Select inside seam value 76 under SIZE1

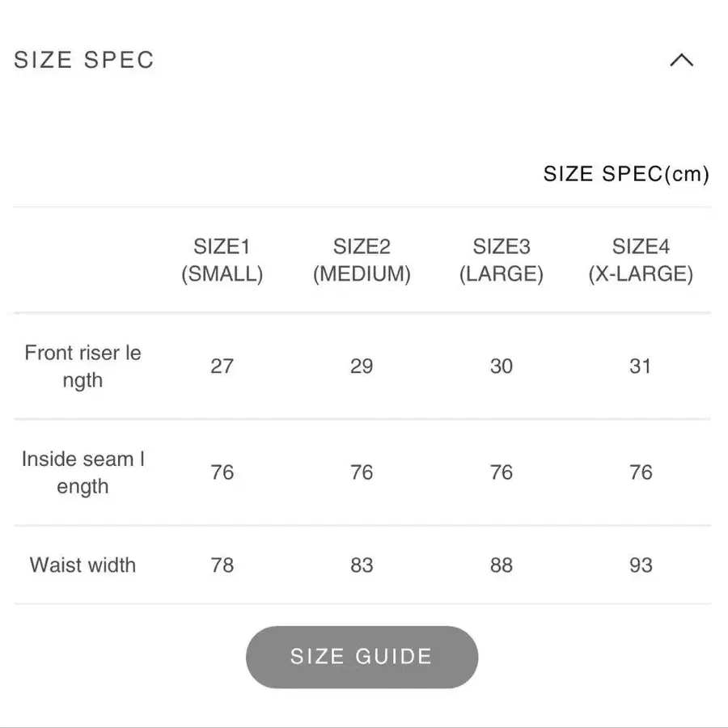(222, 472)
